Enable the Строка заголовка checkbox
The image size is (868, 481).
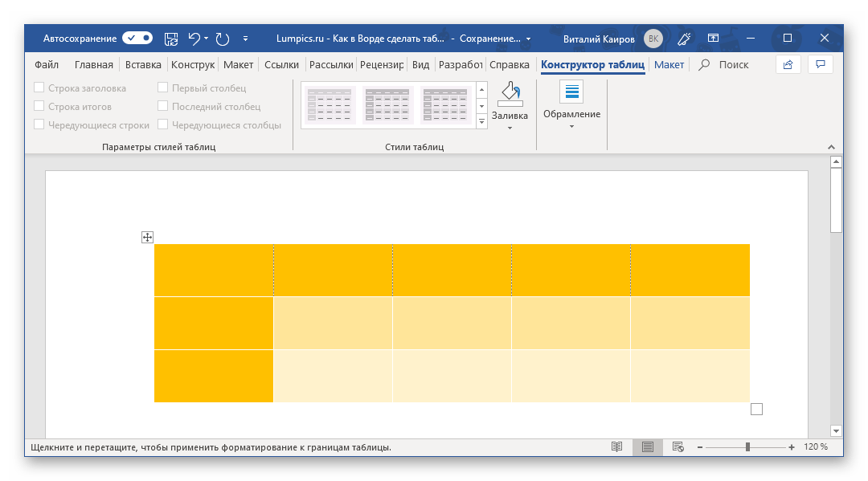coord(39,88)
